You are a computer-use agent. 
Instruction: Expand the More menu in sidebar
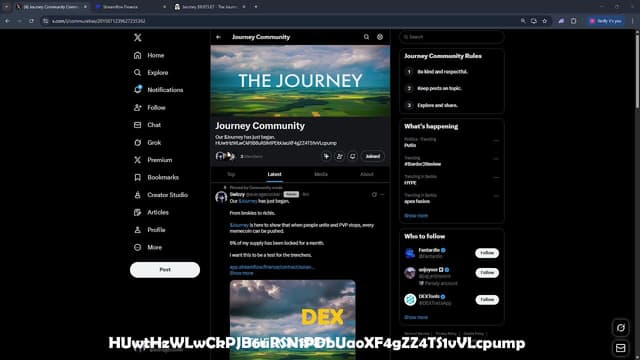point(148,247)
